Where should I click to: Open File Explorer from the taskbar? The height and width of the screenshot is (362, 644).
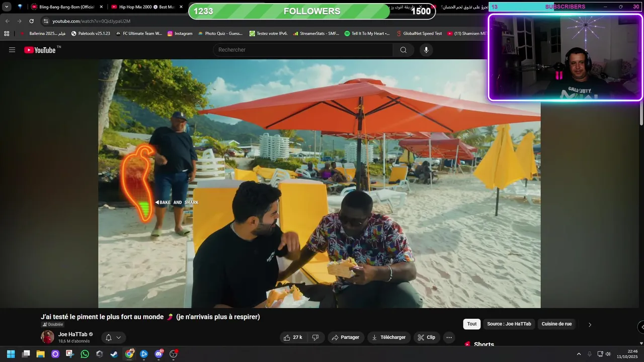pos(40,354)
